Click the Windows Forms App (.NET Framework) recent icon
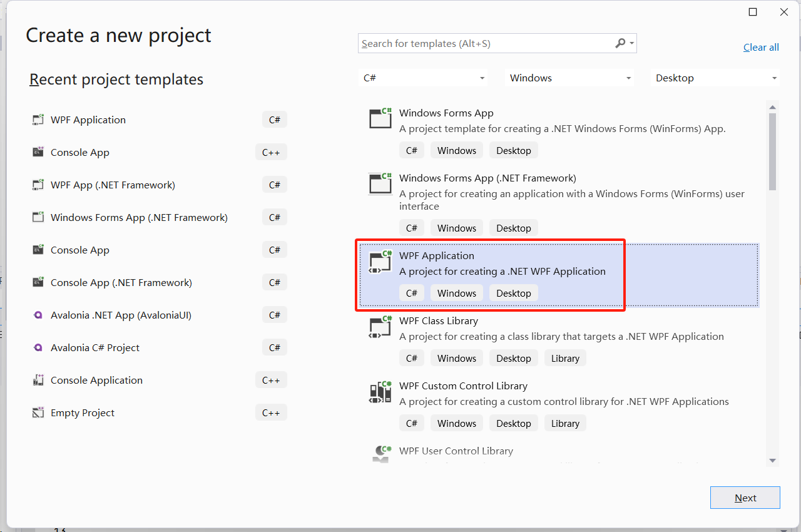 (x=38, y=217)
